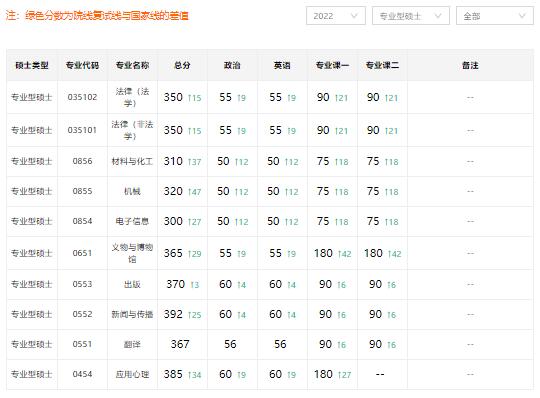Select major code 0553
The image size is (540, 398).
click(x=82, y=284)
